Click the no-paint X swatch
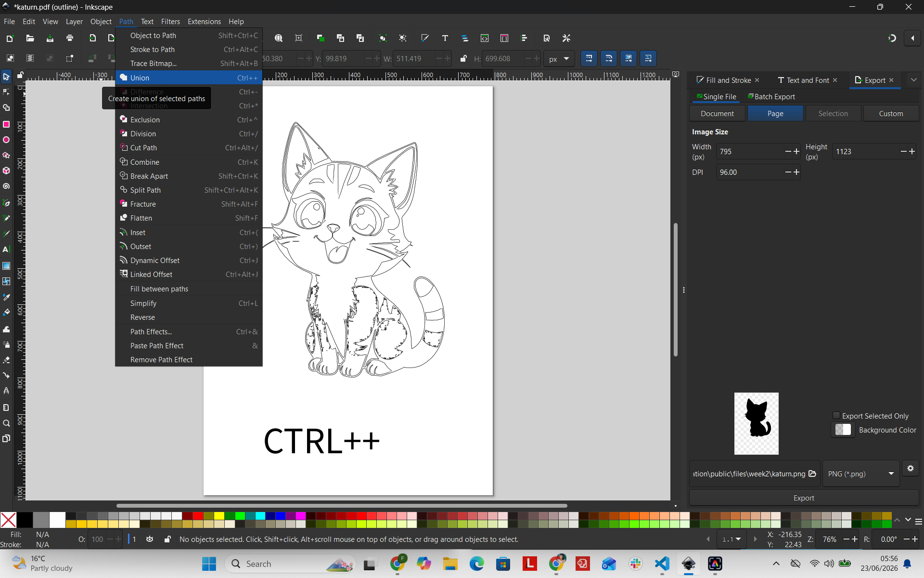Screen dimensions: 924x578 [8, 520]
